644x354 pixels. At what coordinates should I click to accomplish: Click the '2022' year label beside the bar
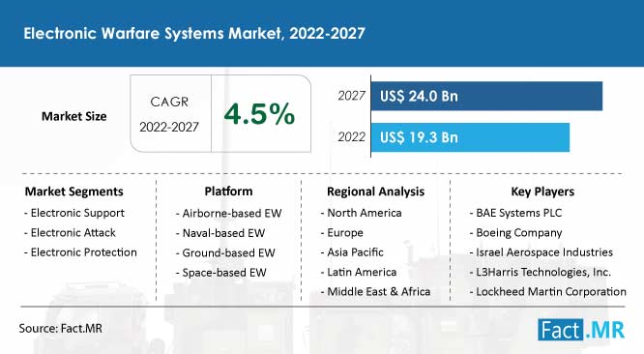pos(352,136)
